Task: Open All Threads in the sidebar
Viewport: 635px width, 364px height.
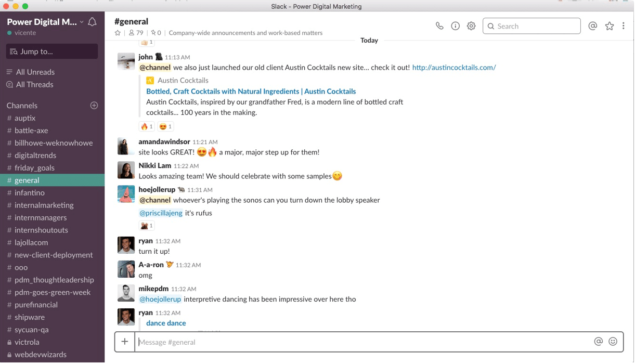Action: (34, 85)
